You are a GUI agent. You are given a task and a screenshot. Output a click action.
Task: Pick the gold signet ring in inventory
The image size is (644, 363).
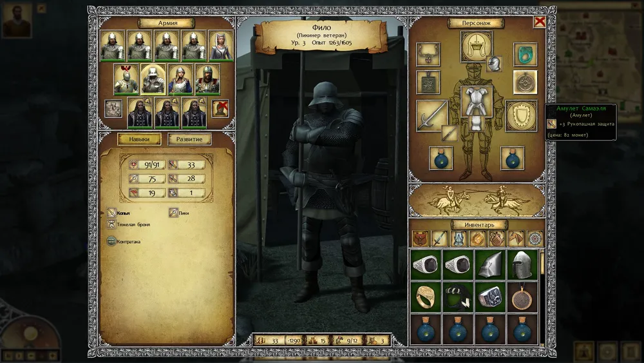pos(426,297)
